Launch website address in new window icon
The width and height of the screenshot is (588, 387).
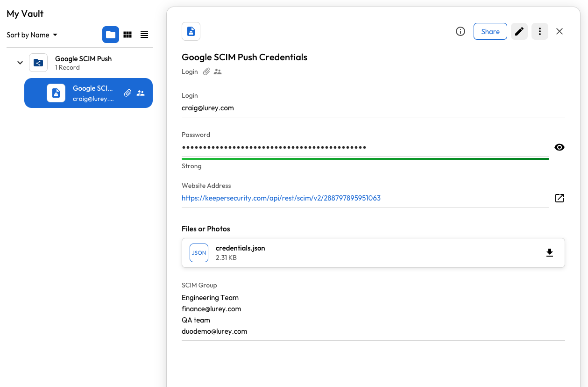click(559, 198)
